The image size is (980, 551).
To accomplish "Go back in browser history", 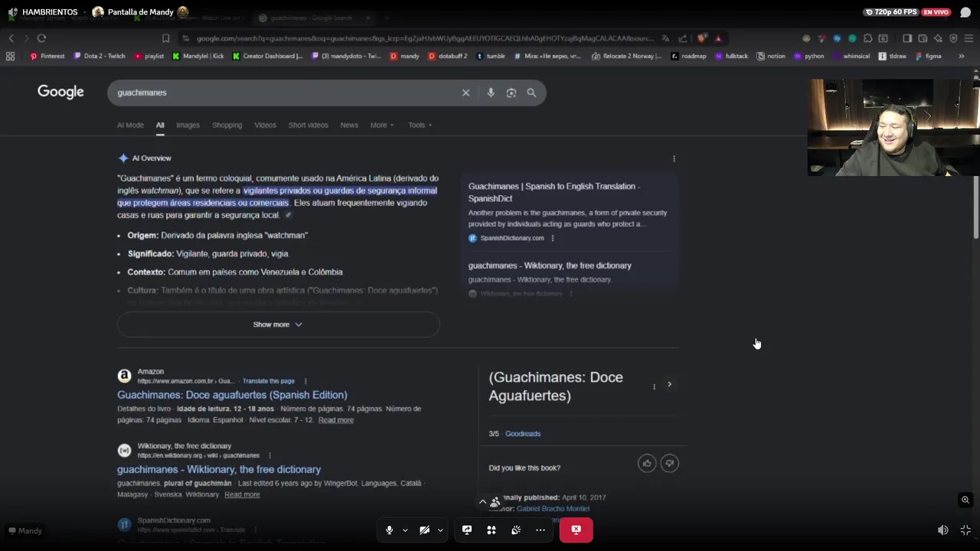I will [11, 38].
